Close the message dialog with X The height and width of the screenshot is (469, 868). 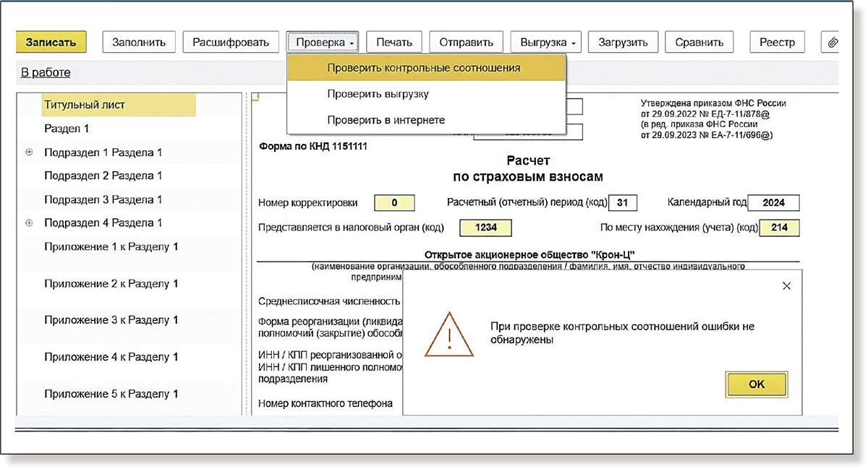(x=787, y=286)
